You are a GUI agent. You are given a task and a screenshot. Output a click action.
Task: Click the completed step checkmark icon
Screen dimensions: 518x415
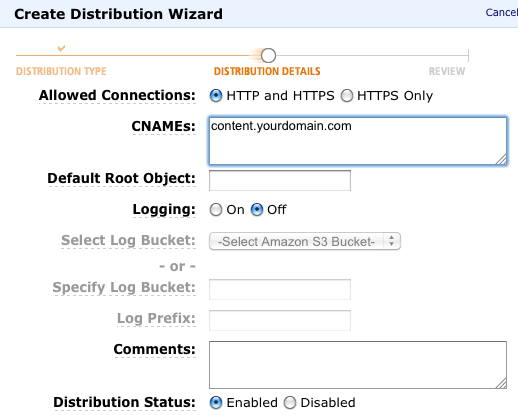coord(61,48)
